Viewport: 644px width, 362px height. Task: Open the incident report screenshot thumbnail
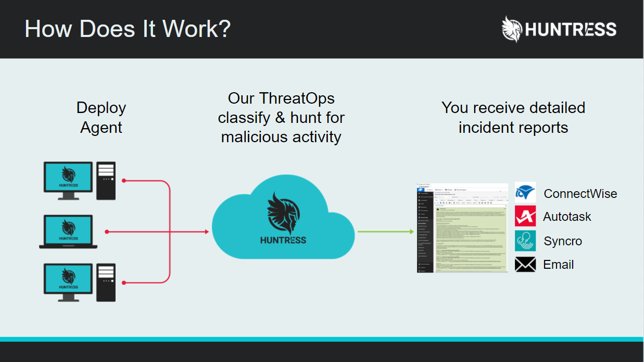(462, 228)
